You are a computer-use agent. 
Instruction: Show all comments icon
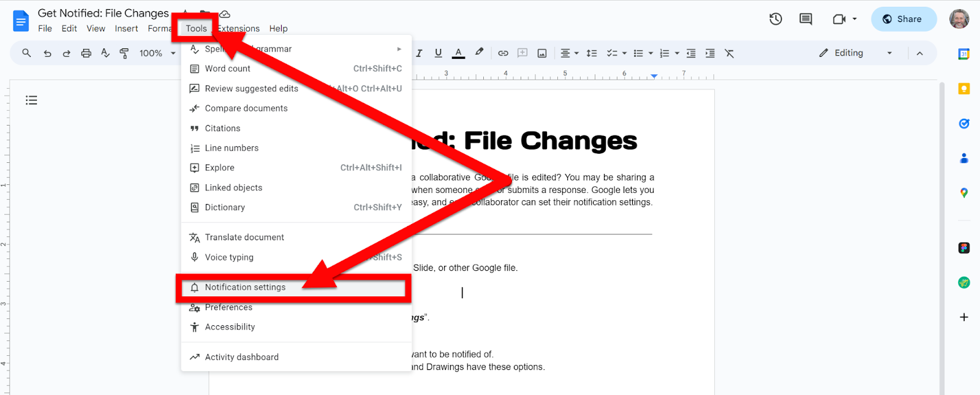(x=805, y=19)
